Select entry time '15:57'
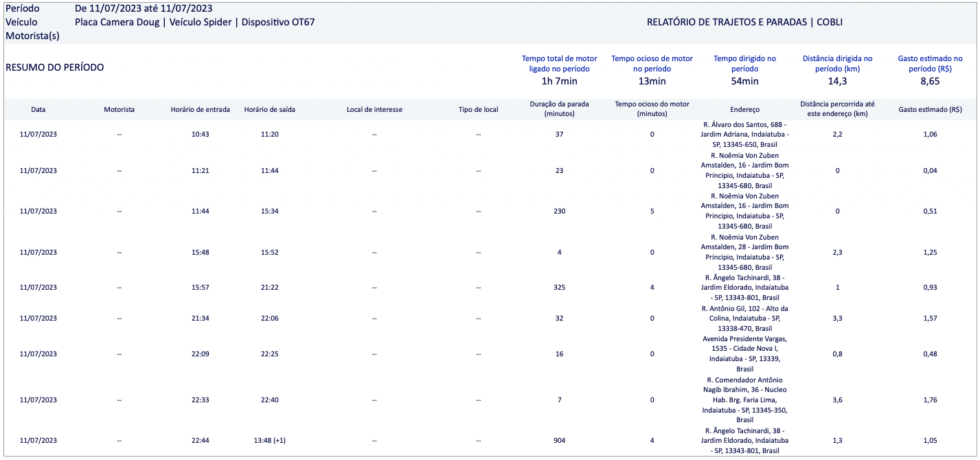The image size is (980, 460). (x=201, y=287)
